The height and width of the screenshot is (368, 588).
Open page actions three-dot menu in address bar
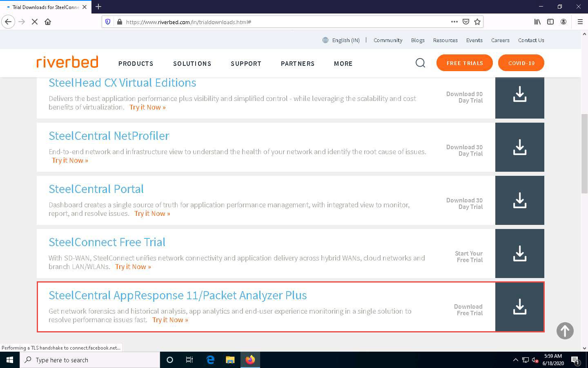point(454,22)
